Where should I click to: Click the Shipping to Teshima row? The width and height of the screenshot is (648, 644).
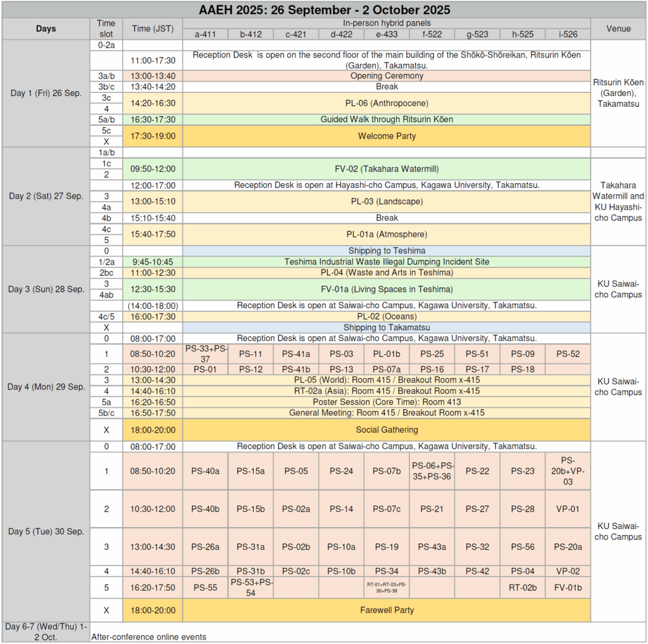pyautogui.click(x=386, y=251)
